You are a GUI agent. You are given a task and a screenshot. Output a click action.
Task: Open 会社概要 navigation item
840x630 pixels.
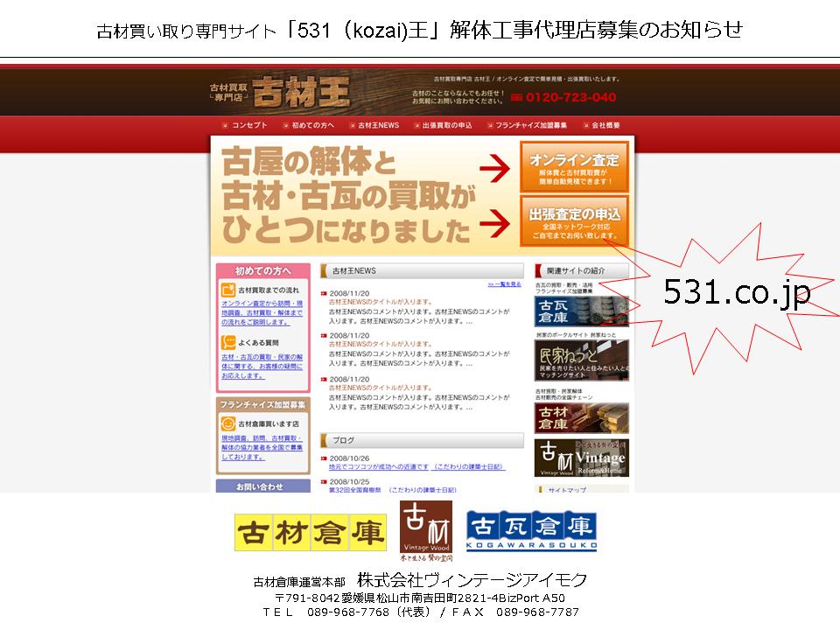602,125
